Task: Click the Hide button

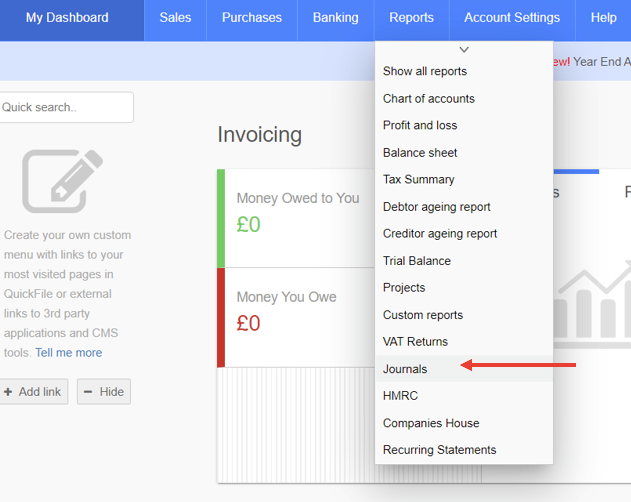Action: click(x=104, y=392)
